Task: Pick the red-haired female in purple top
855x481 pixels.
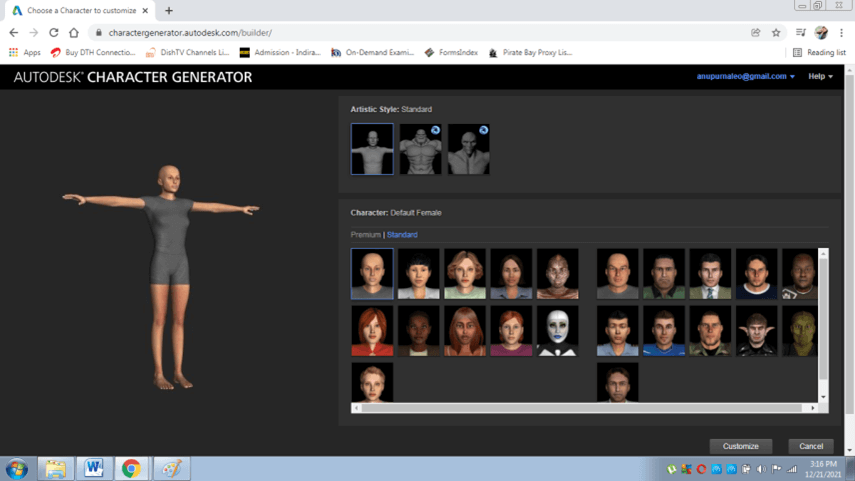Action: (x=511, y=331)
